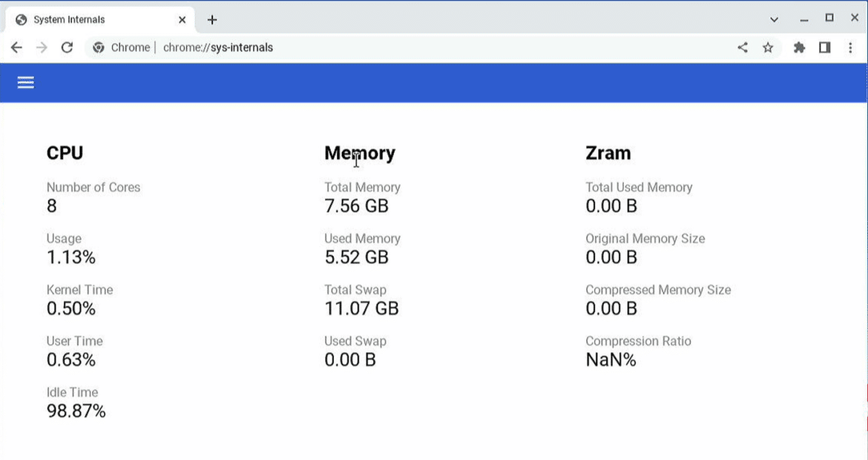This screenshot has height=460, width=868.
Task: Expand the tab search dropdown arrow
Action: coord(774,19)
